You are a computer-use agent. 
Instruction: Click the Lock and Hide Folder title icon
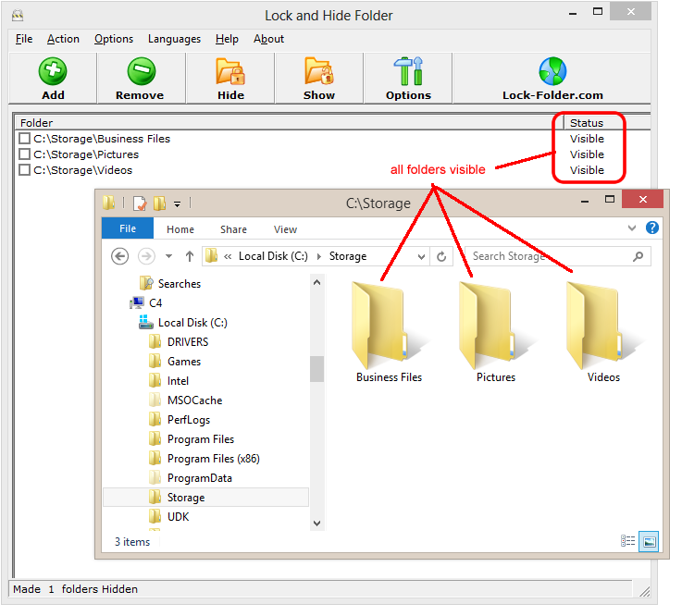click(x=18, y=16)
